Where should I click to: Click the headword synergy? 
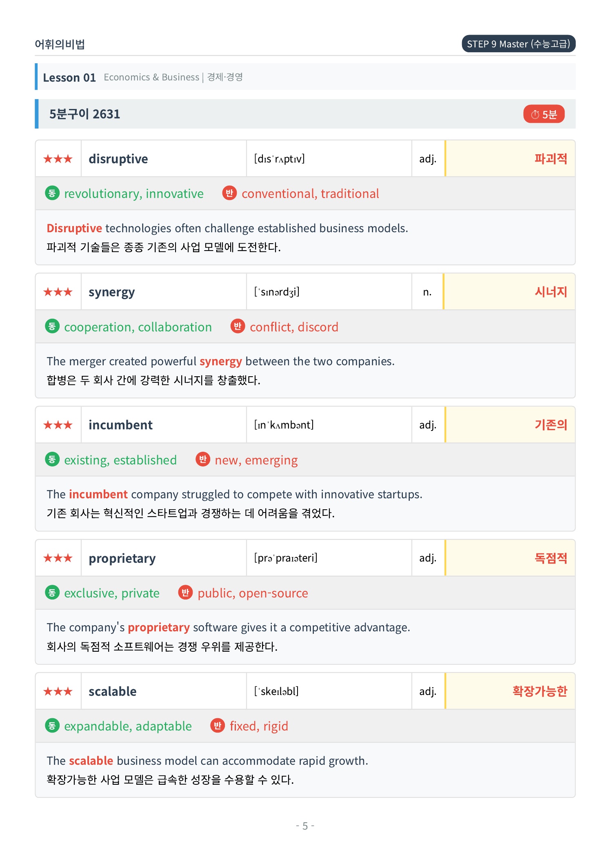click(x=112, y=292)
